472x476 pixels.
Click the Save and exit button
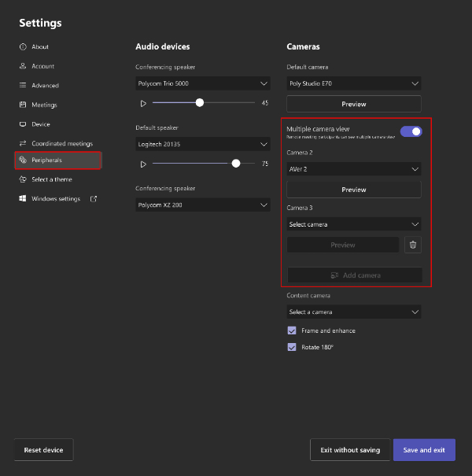pyautogui.click(x=423, y=450)
